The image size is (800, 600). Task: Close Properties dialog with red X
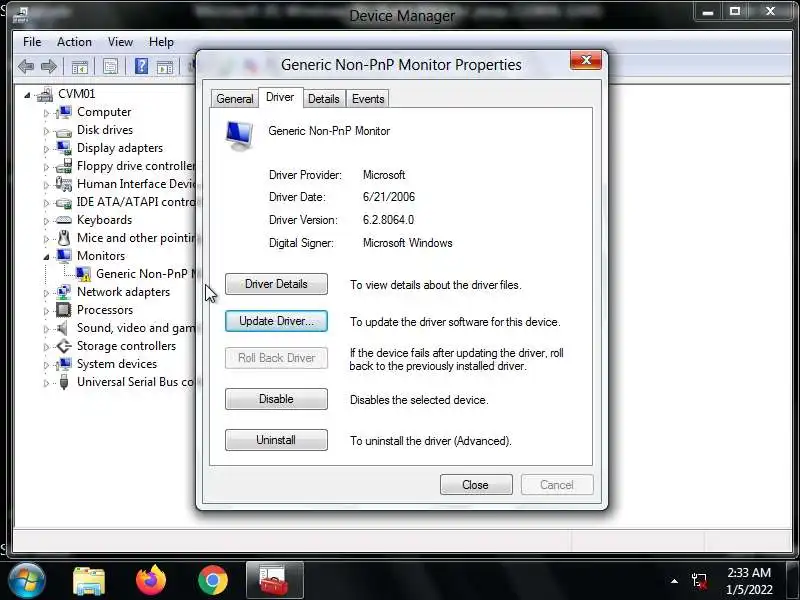pyautogui.click(x=586, y=60)
